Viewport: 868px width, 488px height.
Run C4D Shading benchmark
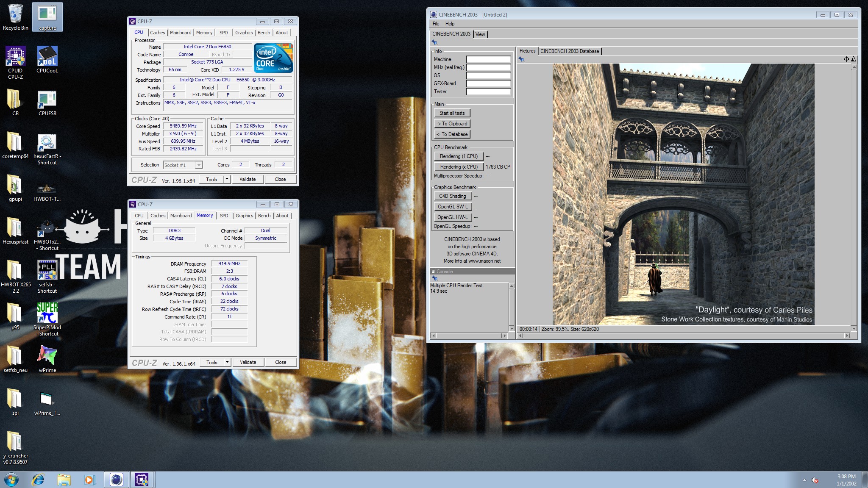pyautogui.click(x=452, y=196)
